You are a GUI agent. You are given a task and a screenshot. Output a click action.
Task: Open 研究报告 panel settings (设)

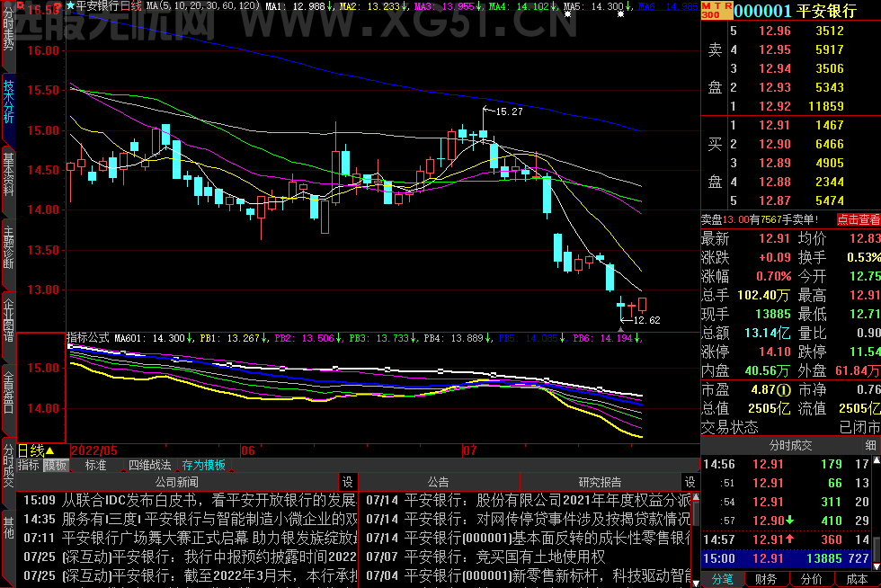(690, 482)
